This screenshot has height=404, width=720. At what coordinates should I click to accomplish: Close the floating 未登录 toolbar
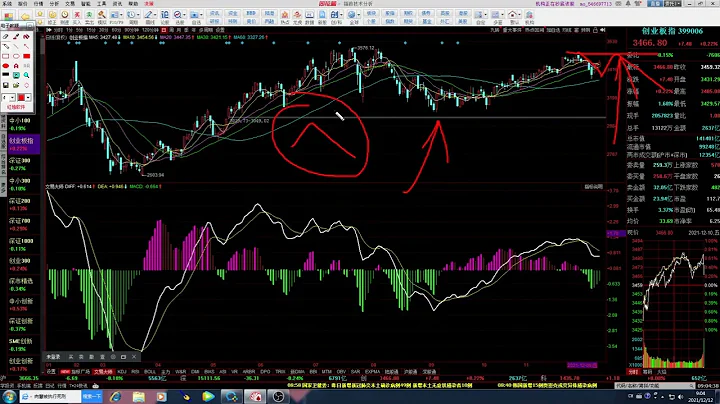pyautogui.click(x=134, y=357)
